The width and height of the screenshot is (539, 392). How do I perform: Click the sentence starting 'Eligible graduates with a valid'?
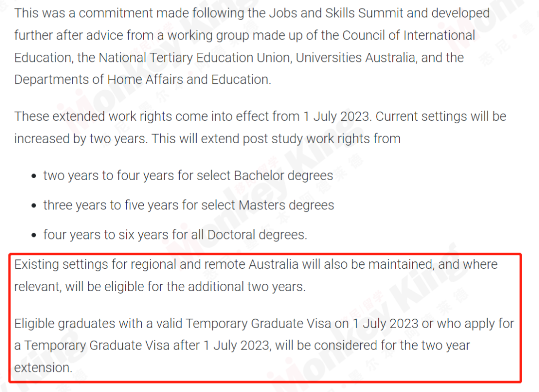264,345
